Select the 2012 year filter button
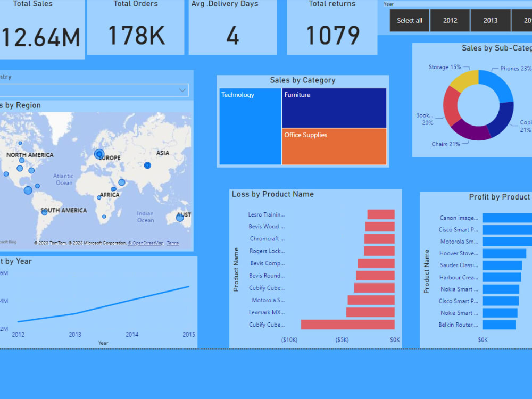Screen dimensions: 532x399 pyautogui.click(x=450, y=20)
